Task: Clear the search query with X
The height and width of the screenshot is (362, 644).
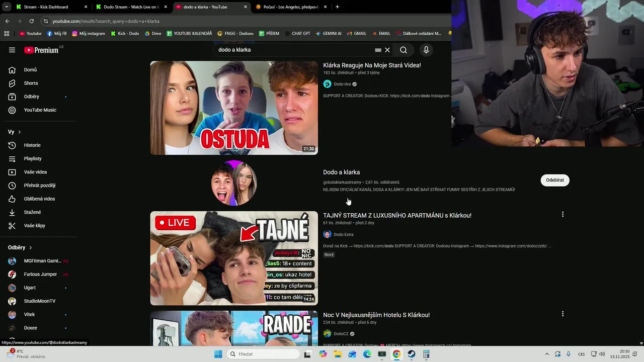Action: pyautogui.click(x=387, y=50)
